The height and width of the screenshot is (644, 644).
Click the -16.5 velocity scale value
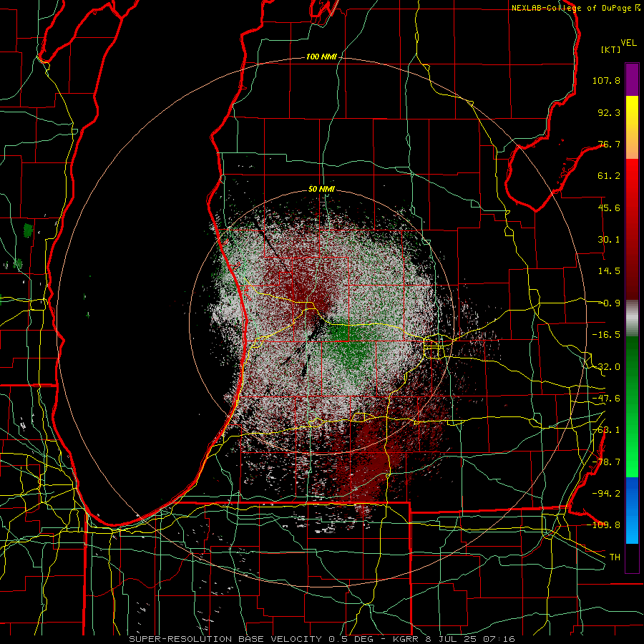[606, 335]
